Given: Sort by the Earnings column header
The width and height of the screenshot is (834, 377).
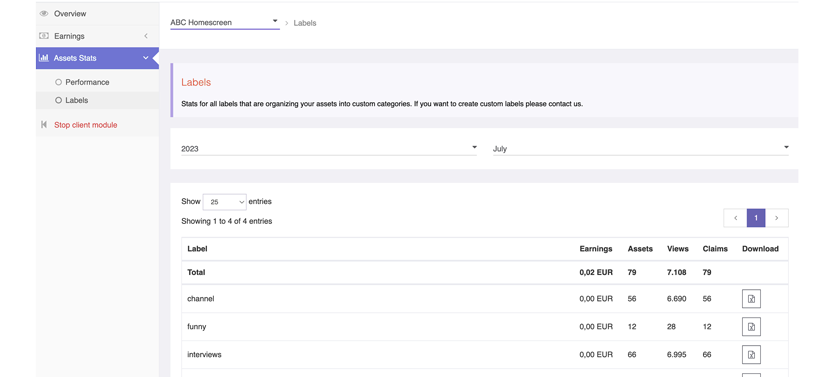Looking at the screenshot, I should tap(596, 249).
